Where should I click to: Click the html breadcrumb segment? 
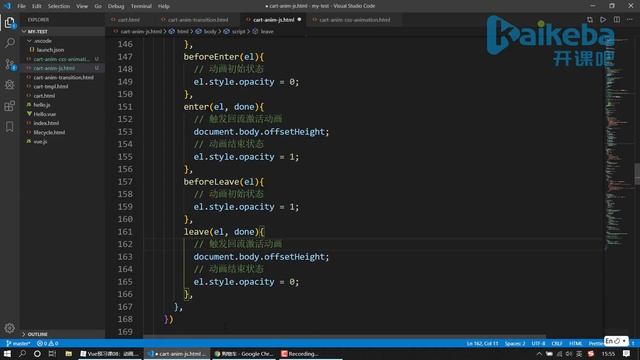pyautogui.click(x=182, y=31)
